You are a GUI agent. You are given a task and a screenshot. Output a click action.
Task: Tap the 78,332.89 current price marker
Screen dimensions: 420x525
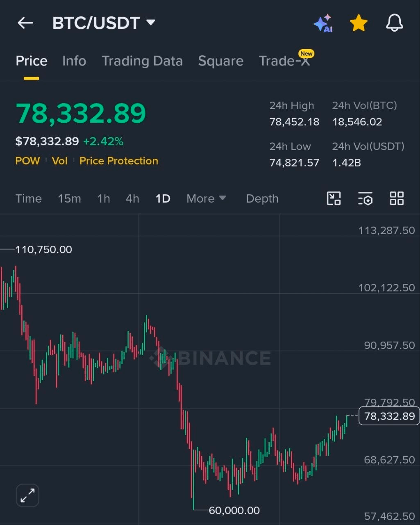pos(389,416)
